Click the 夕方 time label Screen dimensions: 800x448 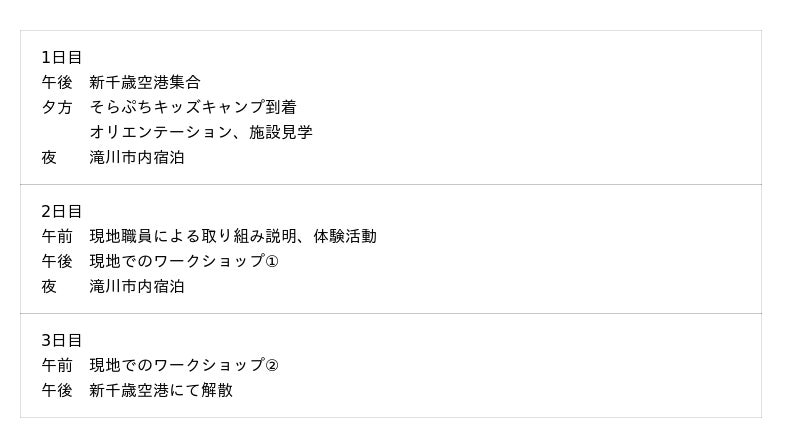57,108
